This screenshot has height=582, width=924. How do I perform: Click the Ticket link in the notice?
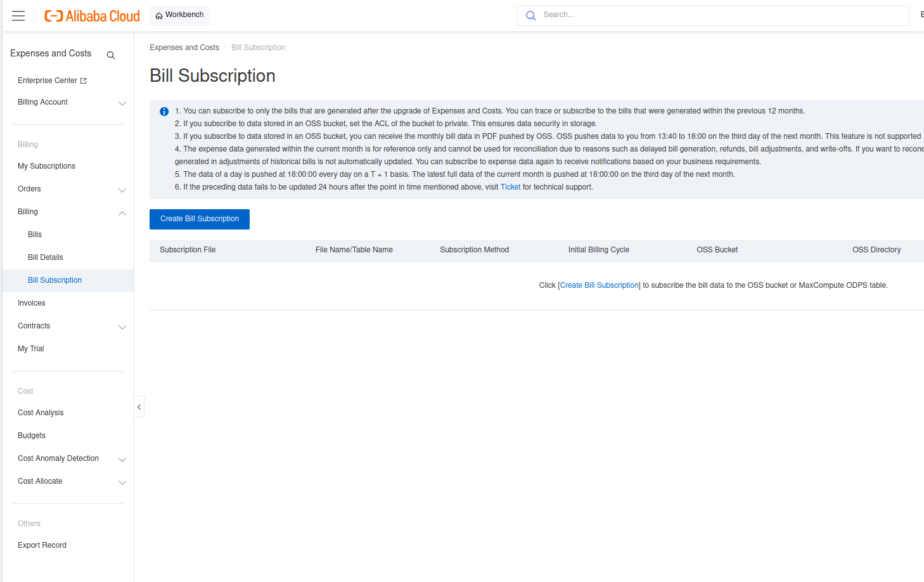[x=510, y=187]
